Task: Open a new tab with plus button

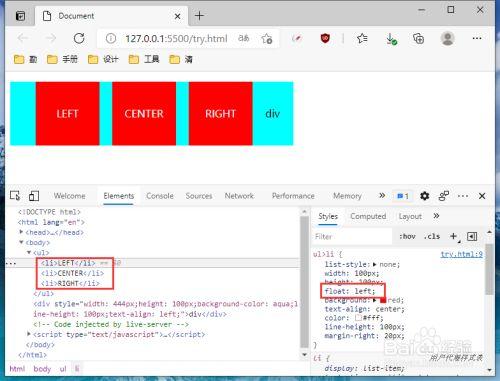Action: click(x=199, y=15)
